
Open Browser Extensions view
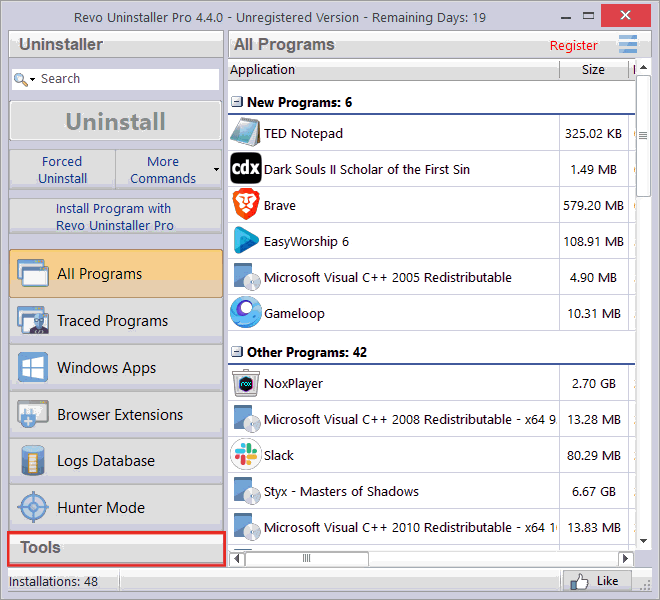[x=116, y=414]
